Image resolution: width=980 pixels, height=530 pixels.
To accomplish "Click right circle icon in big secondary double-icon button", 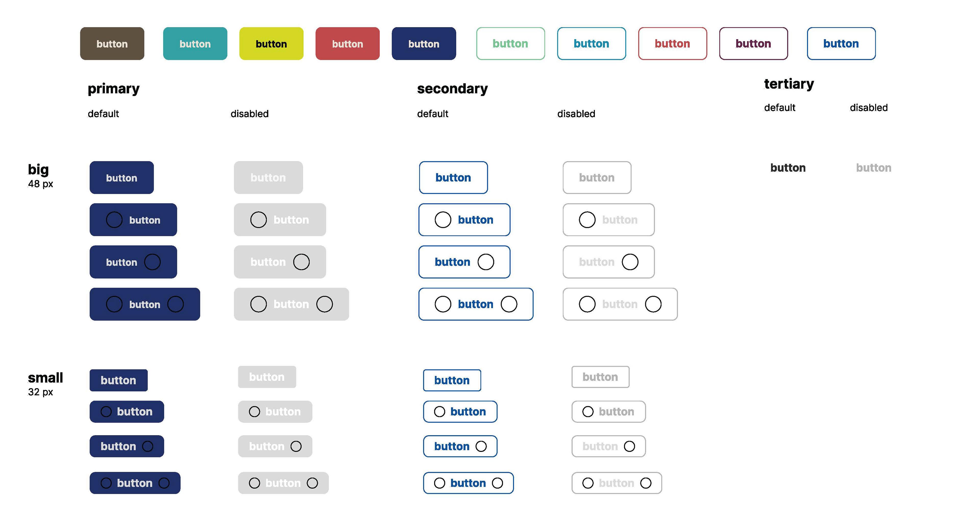I will [509, 304].
